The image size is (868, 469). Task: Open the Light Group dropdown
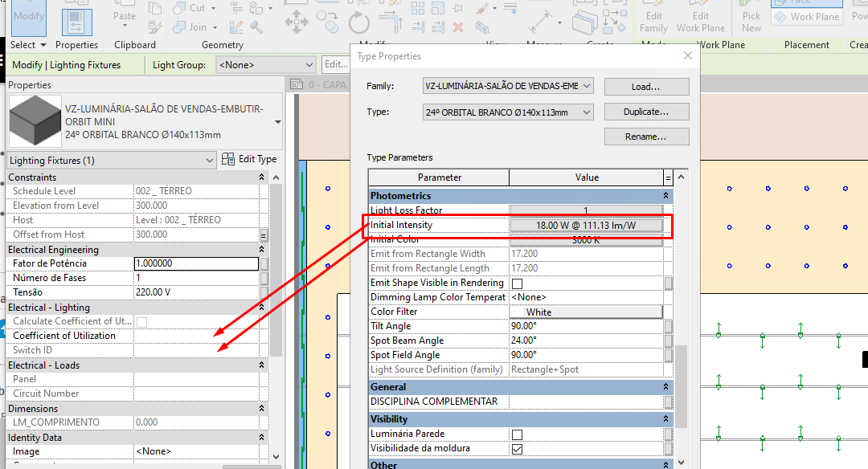tap(266, 65)
